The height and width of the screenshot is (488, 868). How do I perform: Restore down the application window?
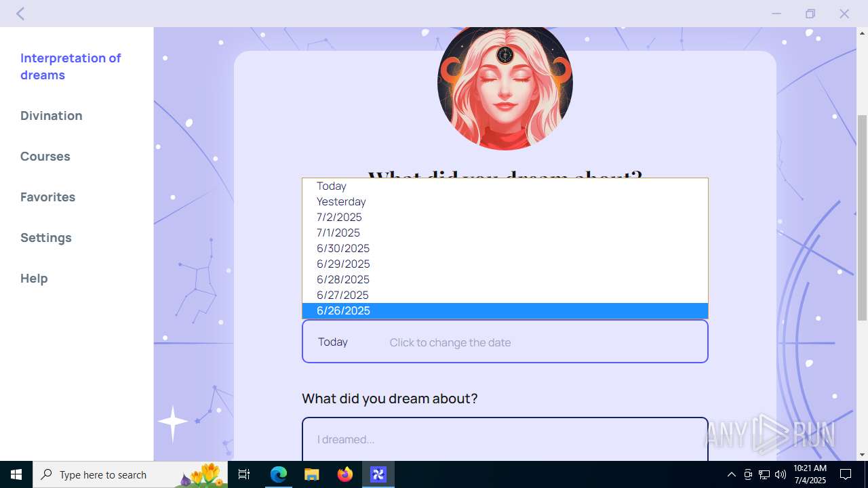click(x=810, y=14)
